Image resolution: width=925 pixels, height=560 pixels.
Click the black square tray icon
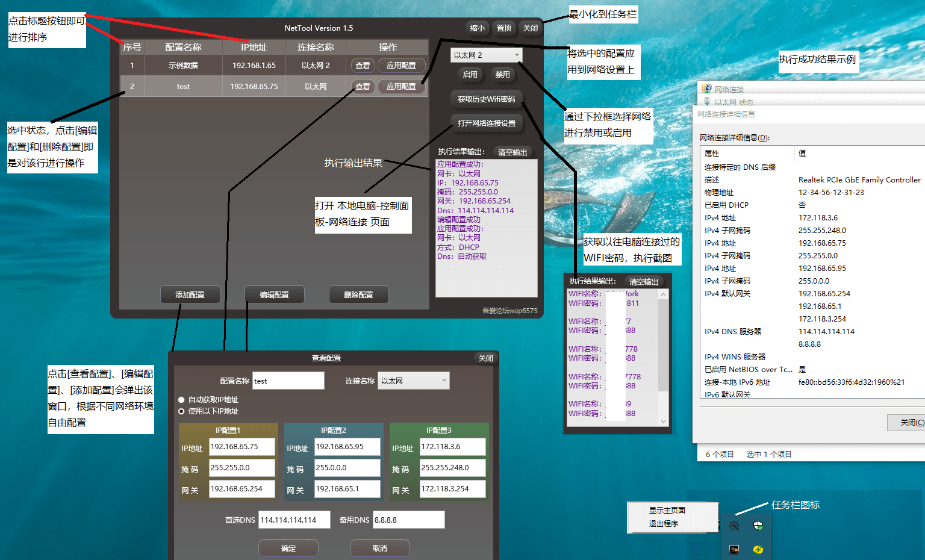point(733,549)
